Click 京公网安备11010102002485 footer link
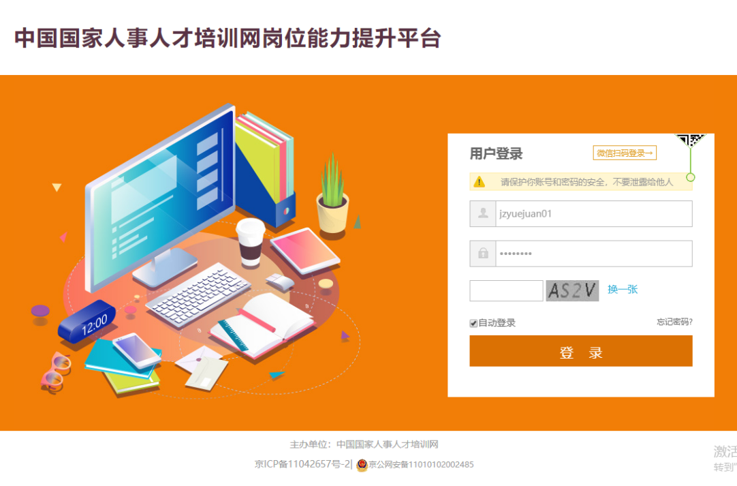The image size is (737, 486). tap(421, 465)
